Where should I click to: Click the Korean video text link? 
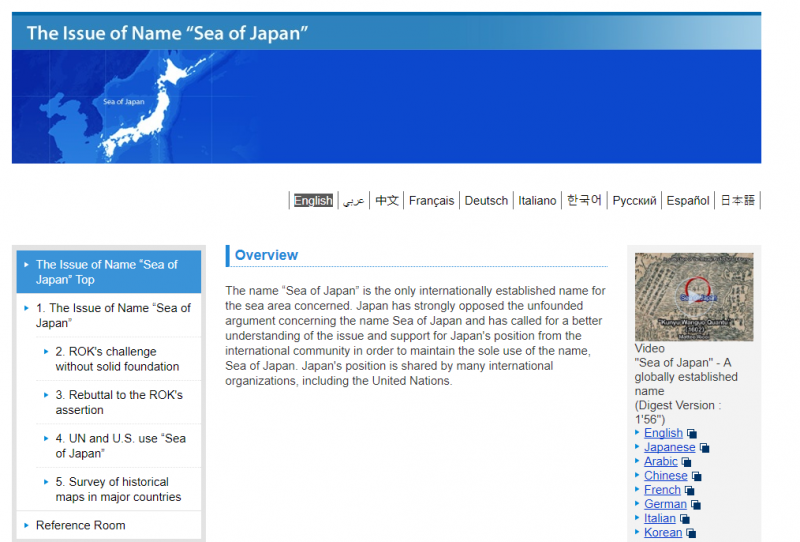coord(662,533)
